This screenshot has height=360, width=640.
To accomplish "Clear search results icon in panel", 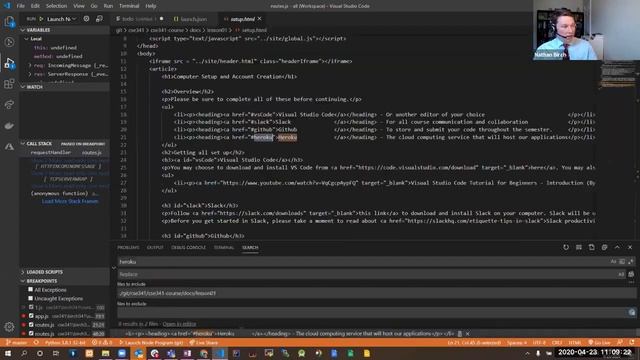I will [x=579, y=247].
